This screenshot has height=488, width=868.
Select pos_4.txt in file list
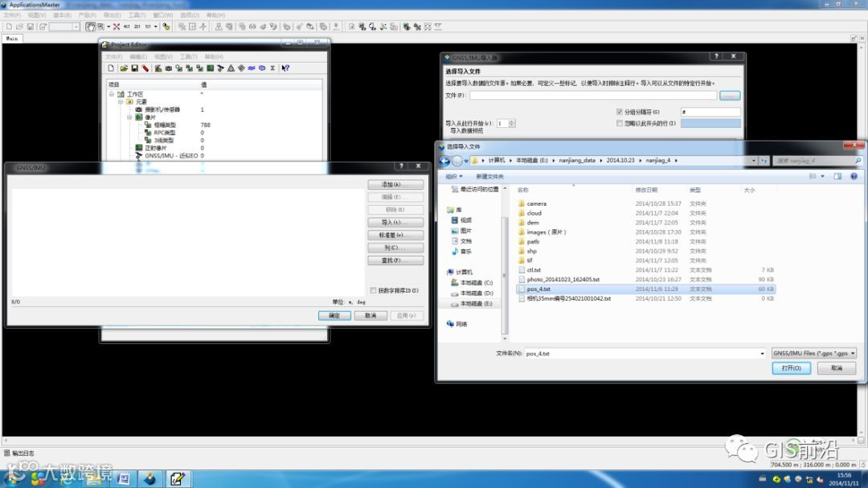(x=645, y=289)
